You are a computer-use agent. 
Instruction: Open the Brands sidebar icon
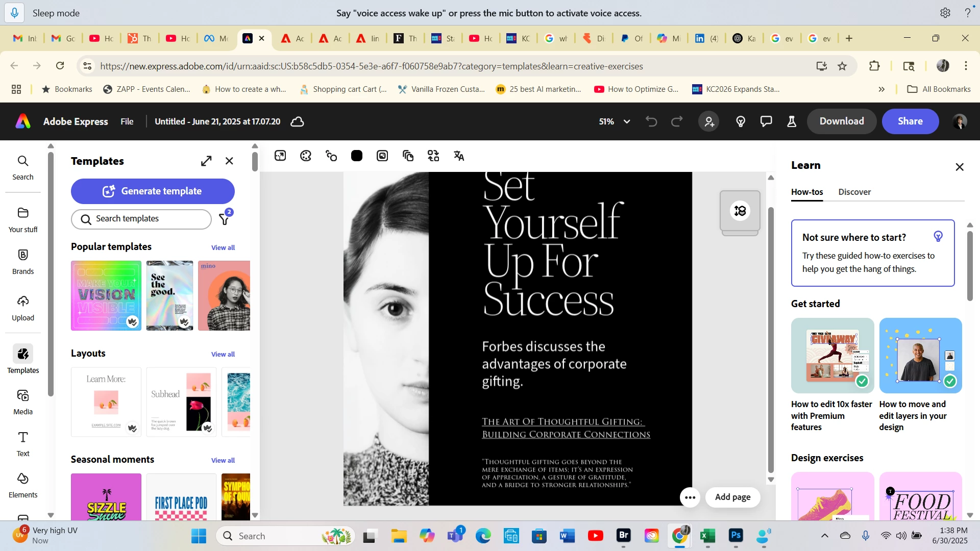coord(23,262)
